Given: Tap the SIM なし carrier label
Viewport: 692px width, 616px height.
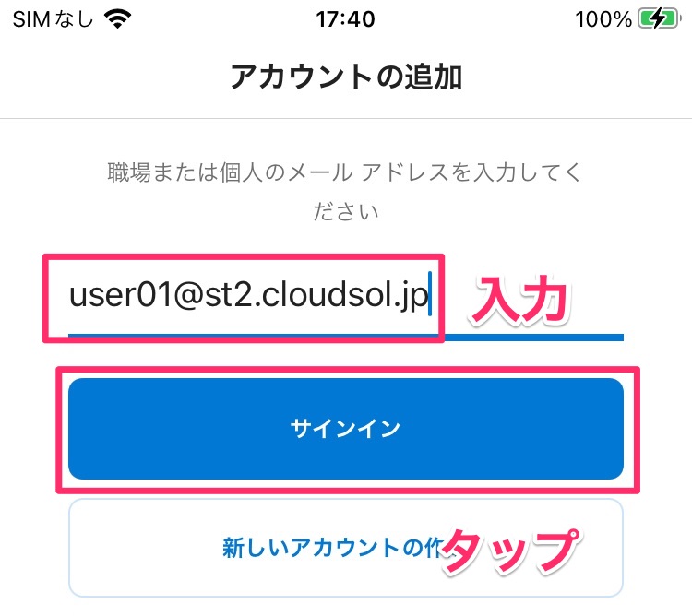Looking at the screenshot, I should point(53,19).
